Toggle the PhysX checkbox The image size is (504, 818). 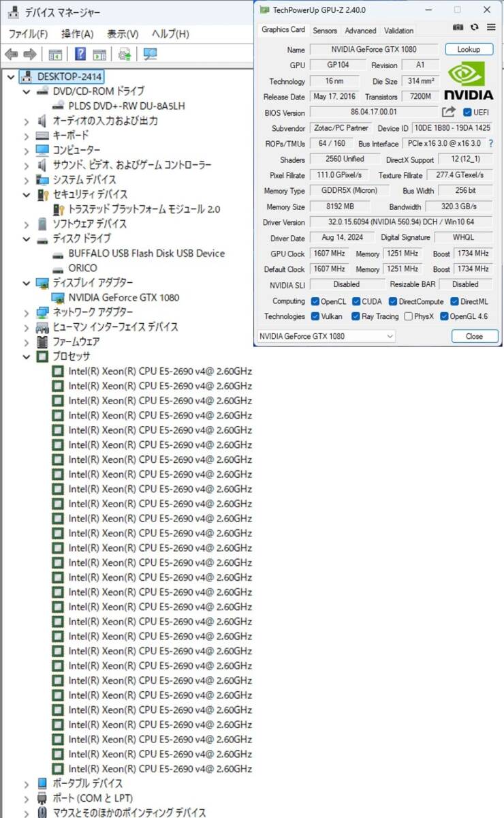pyautogui.click(x=408, y=316)
